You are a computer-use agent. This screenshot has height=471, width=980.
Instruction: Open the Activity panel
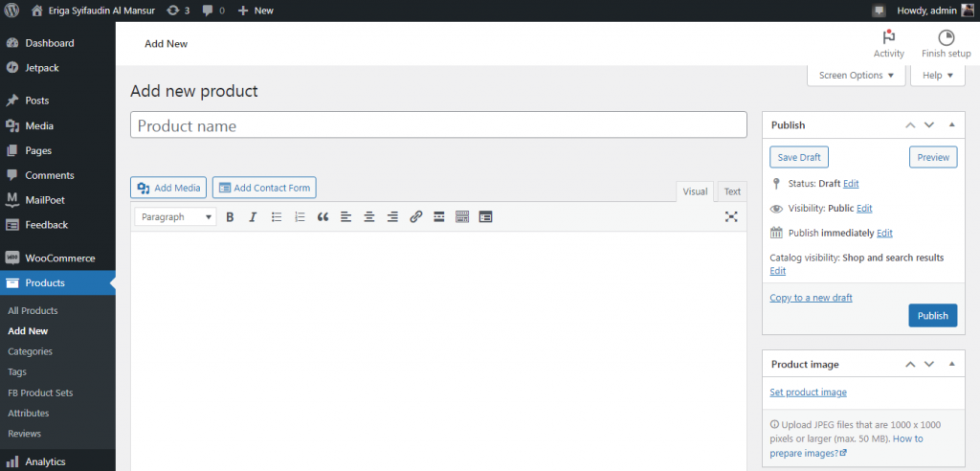tap(888, 44)
